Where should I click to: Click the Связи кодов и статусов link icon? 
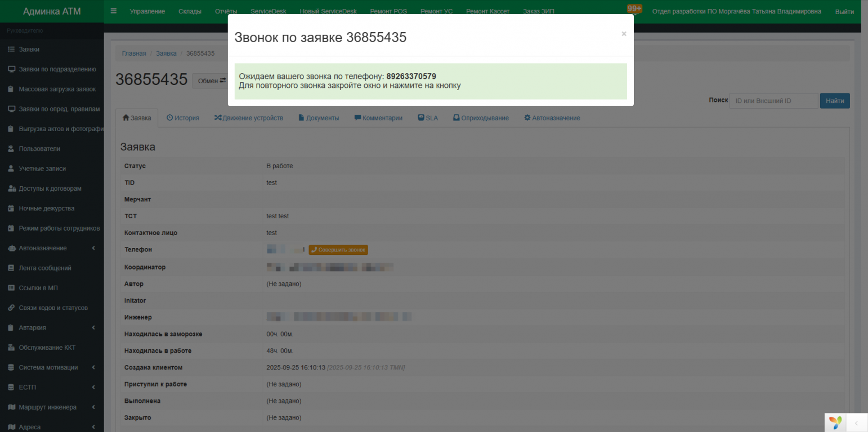[11, 308]
